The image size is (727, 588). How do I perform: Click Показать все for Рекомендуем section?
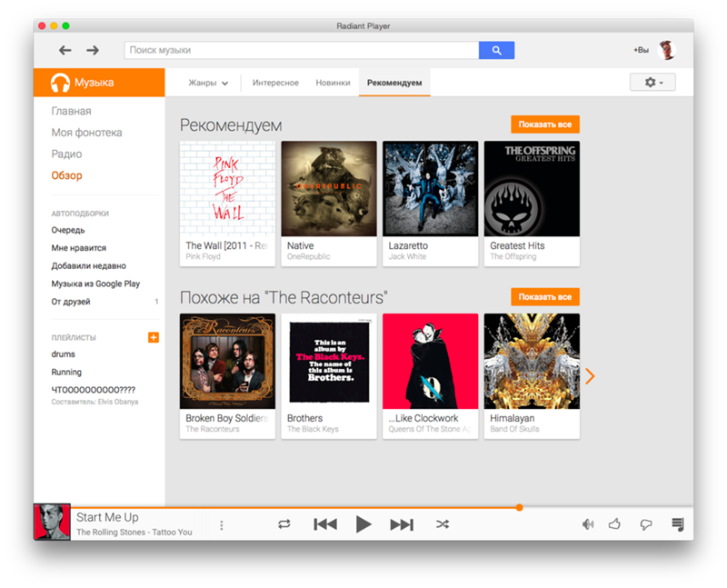(x=545, y=125)
